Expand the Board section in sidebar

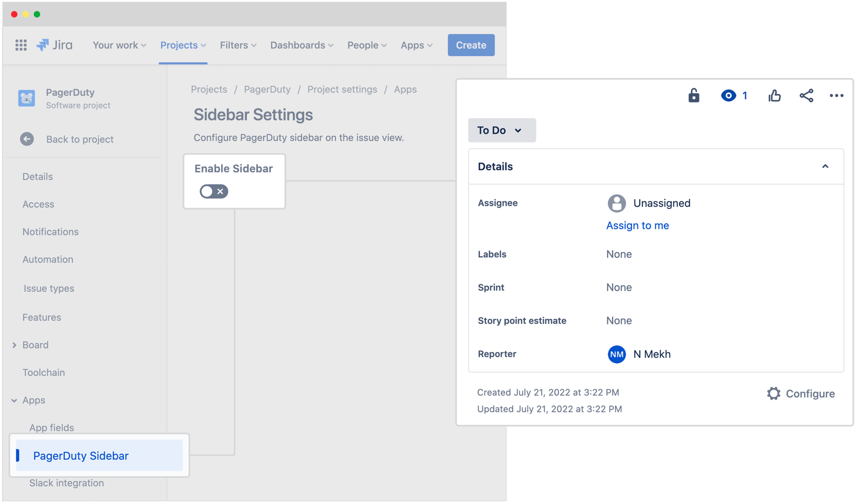(x=14, y=345)
